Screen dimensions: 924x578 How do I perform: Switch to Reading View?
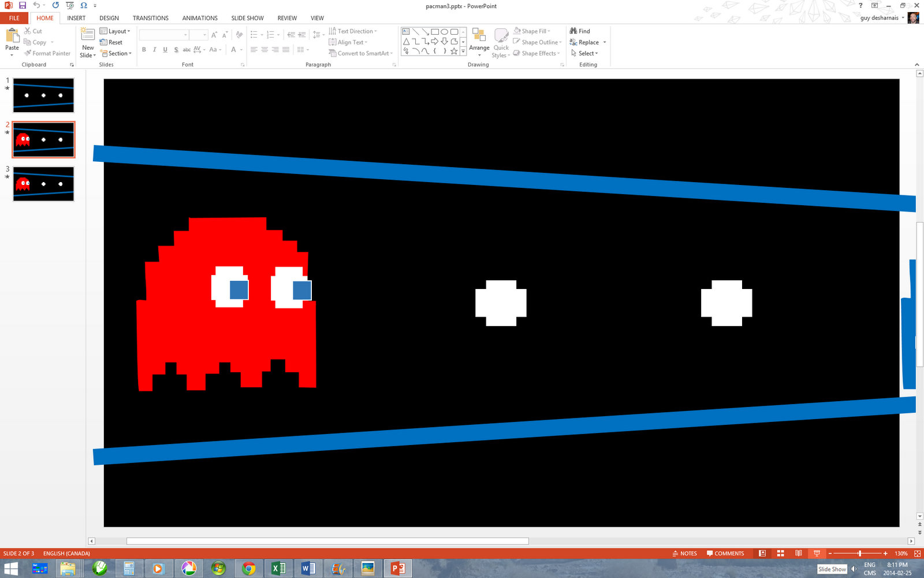(799, 553)
